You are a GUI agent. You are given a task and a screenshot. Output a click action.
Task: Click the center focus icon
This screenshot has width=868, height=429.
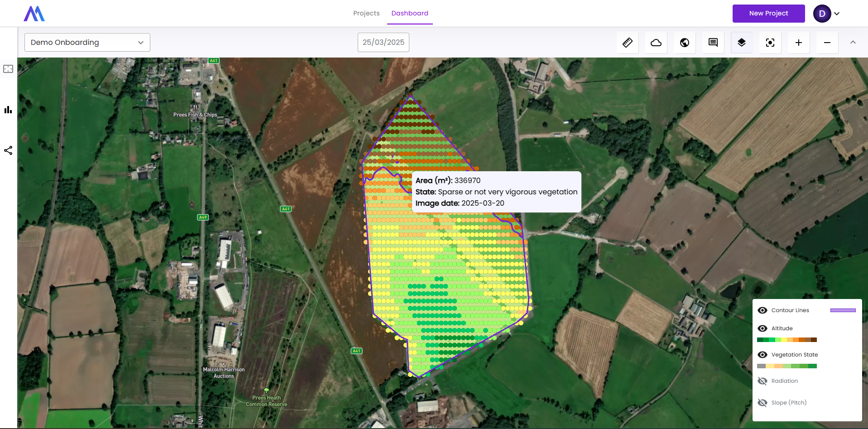pos(770,43)
